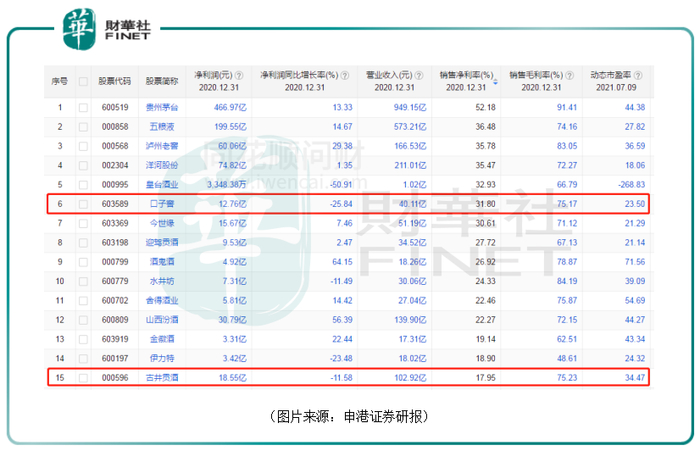Screen dimensions: 700x452
Task: Check the box for row 000568
Action: 83,146
